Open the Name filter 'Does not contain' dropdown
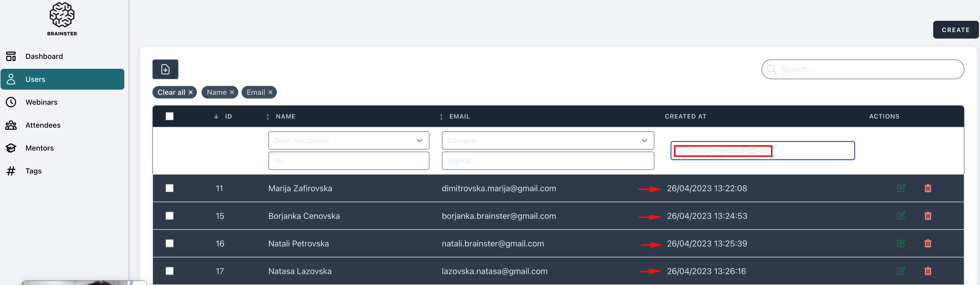This screenshot has height=285, width=980. point(349,141)
